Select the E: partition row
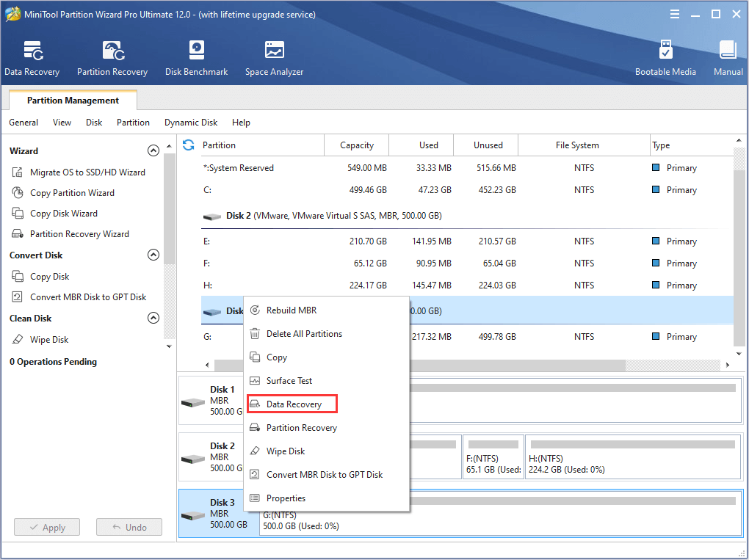This screenshot has height=560, width=749. click(x=467, y=241)
